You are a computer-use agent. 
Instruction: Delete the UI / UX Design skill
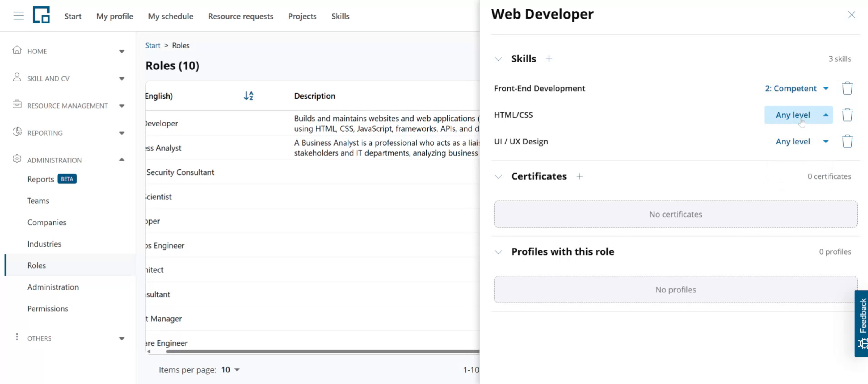pyautogui.click(x=847, y=142)
